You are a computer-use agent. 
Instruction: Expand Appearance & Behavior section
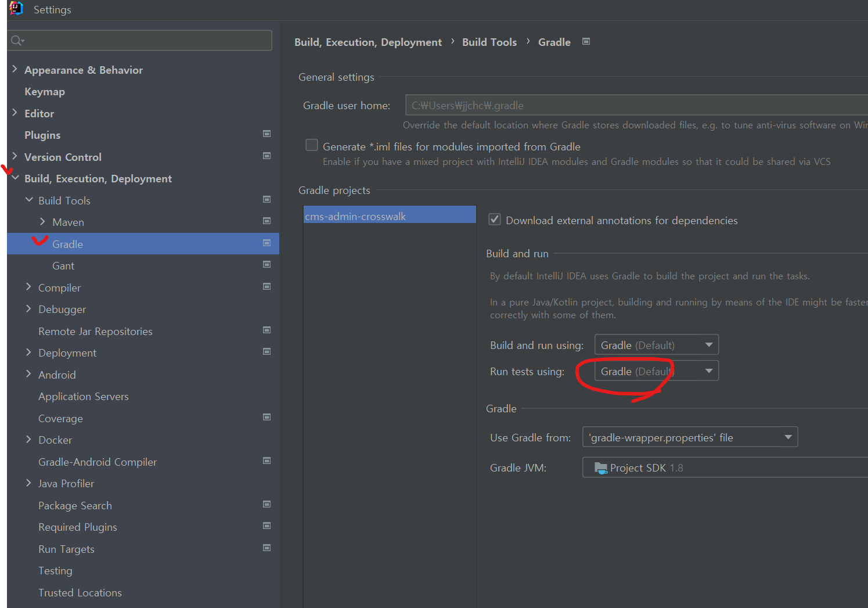15,69
